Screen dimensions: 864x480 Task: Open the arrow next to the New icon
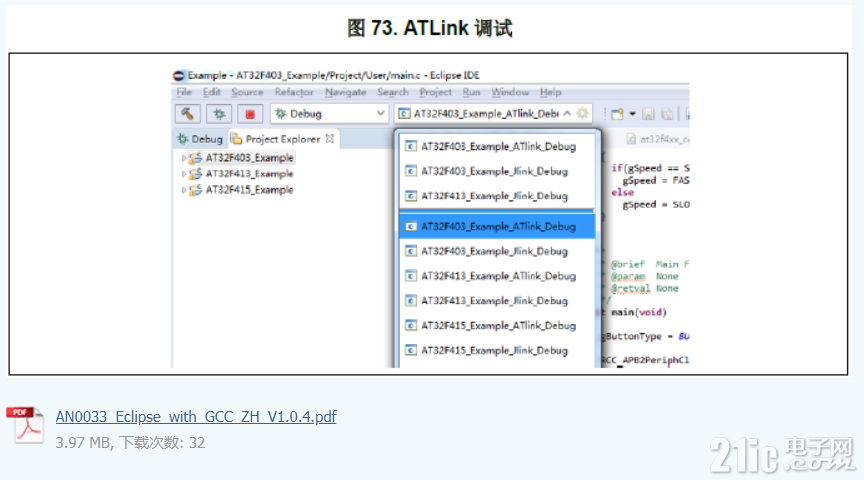632,114
